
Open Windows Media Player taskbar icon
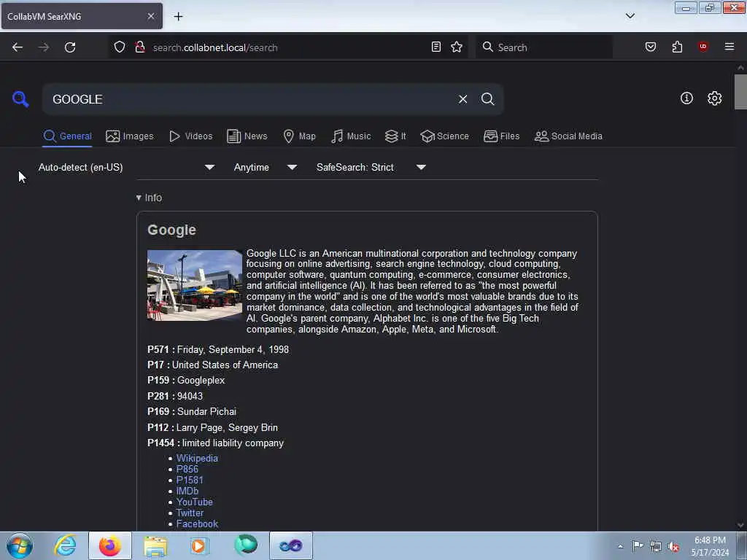tap(200, 545)
